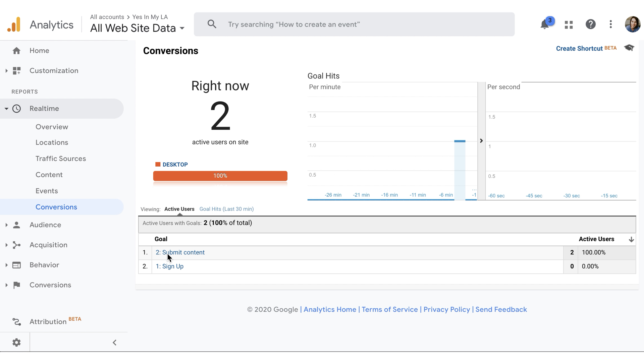644x362 pixels.
Task: Select the Active Users viewing tab
Action: pos(179,209)
